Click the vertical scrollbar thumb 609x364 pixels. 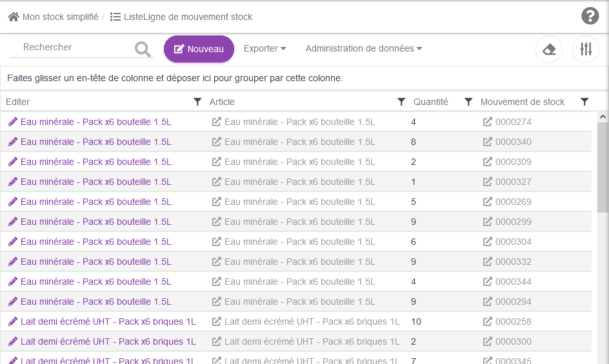(x=603, y=168)
